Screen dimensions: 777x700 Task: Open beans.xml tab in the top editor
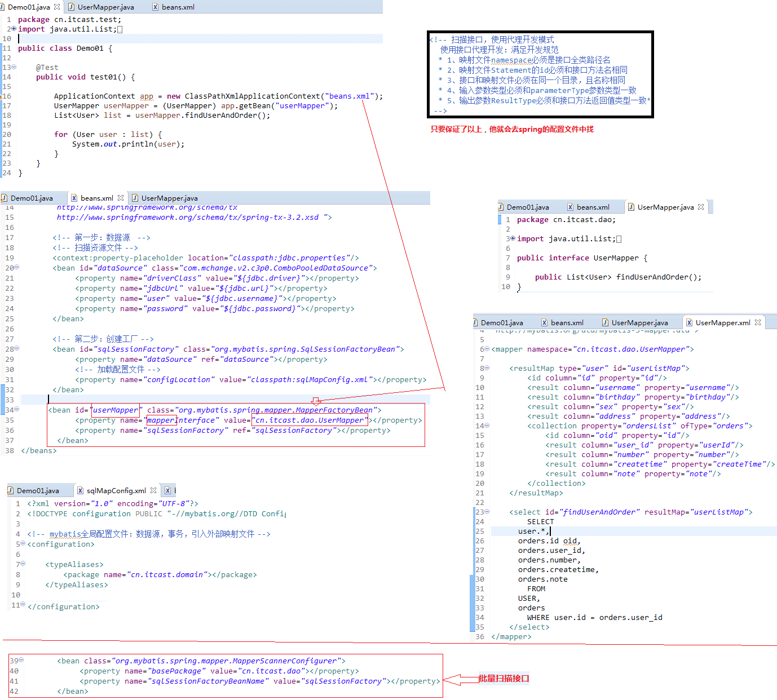tap(178, 7)
